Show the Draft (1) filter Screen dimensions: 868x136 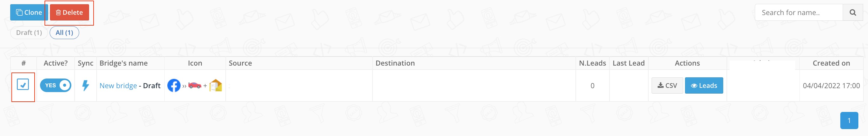[x=29, y=33]
